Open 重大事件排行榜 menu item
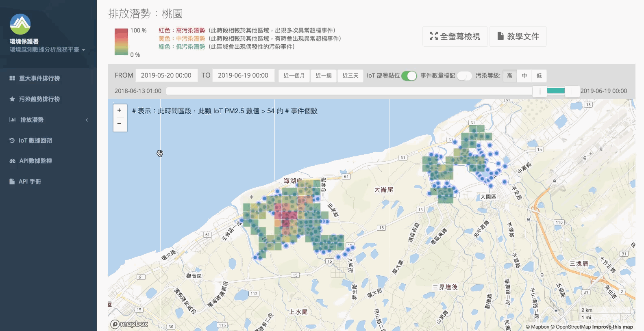 click(x=39, y=78)
